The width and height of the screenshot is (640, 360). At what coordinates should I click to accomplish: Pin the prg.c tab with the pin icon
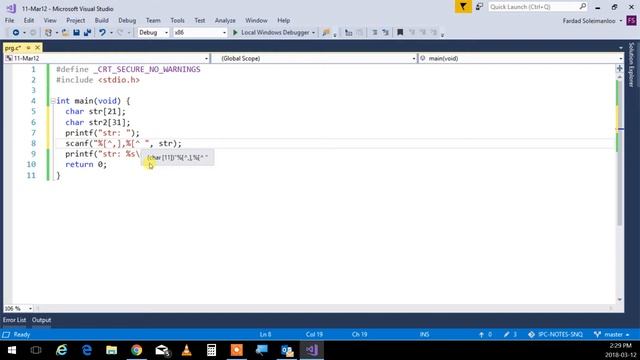click(28, 48)
